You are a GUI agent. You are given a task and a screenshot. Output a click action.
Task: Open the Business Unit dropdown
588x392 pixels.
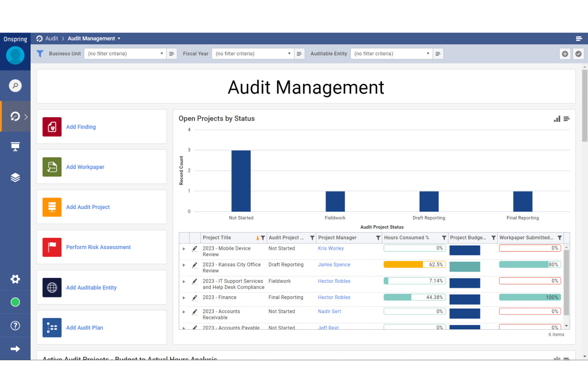tap(125, 54)
